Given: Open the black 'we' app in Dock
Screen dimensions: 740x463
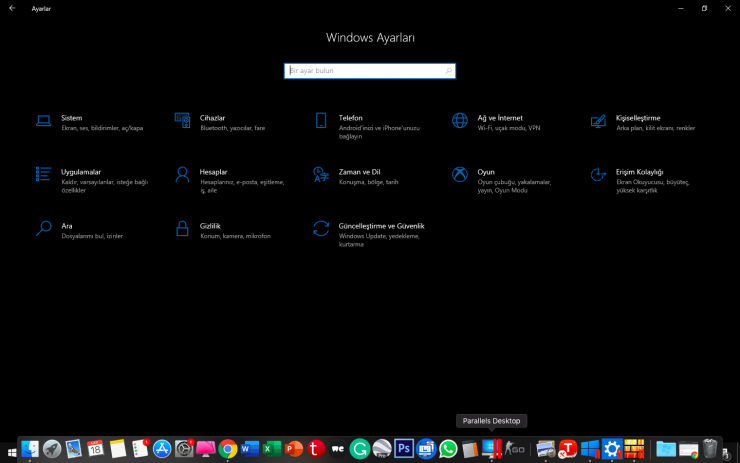Looking at the screenshot, I should pos(337,449).
